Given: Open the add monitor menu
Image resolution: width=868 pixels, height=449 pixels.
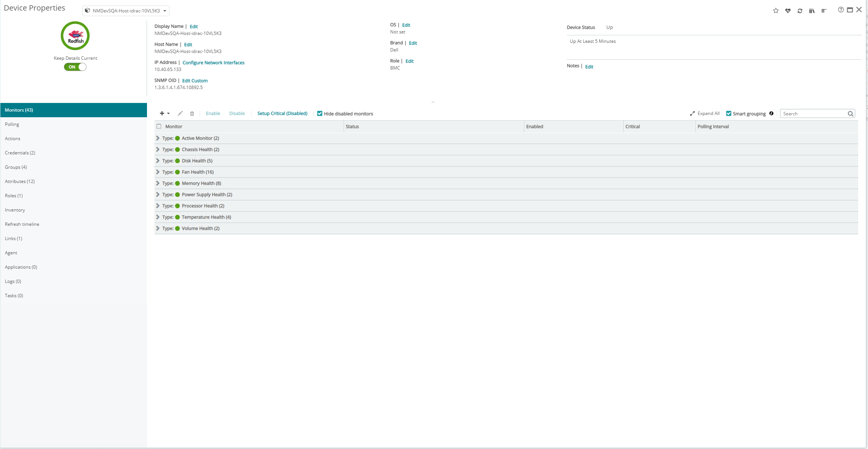Looking at the screenshot, I should [164, 113].
